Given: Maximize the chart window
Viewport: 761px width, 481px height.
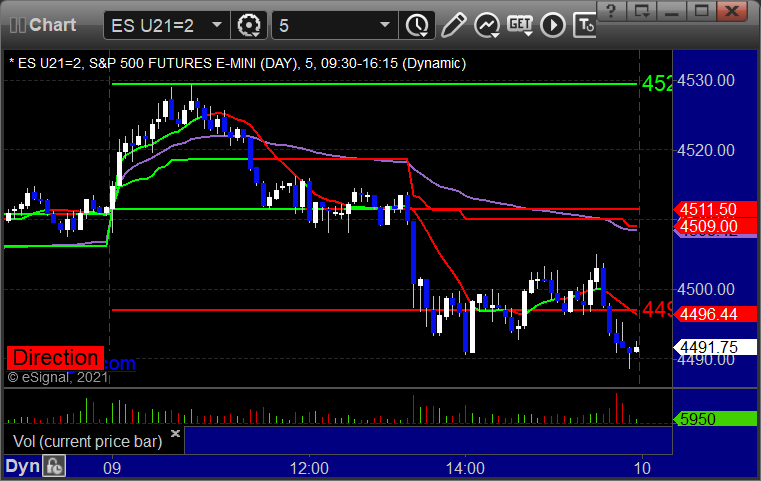Looking at the screenshot, I should coord(701,11).
